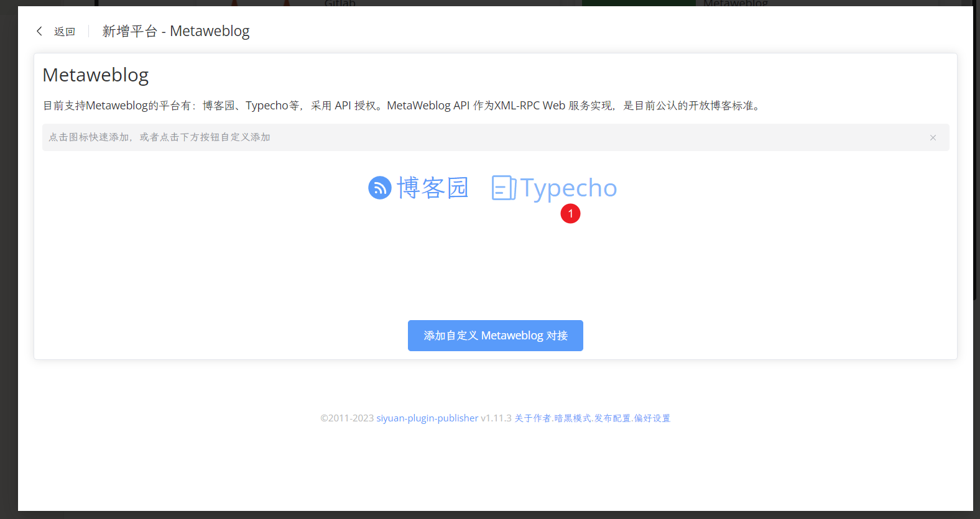Click the 添加自定义 Metaweblog 对接 button

496,336
